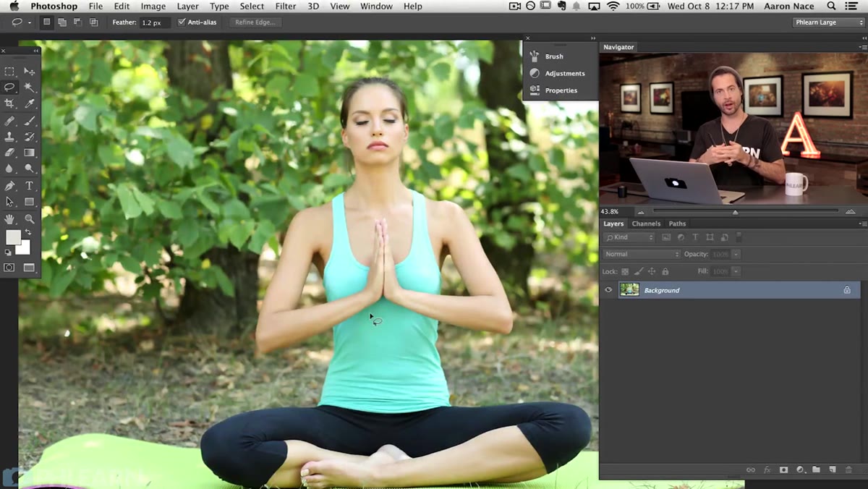Choose New selection mode in options bar
The height and width of the screenshot is (489, 868).
click(47, 22)
